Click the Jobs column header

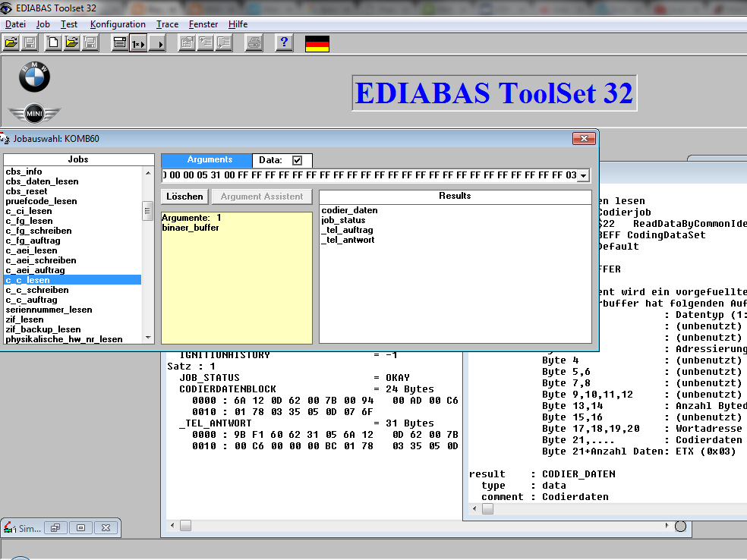[79, 159]
